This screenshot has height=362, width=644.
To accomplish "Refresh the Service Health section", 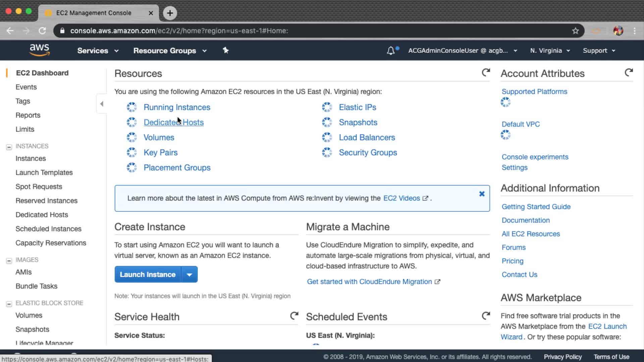I will (294, 316).
